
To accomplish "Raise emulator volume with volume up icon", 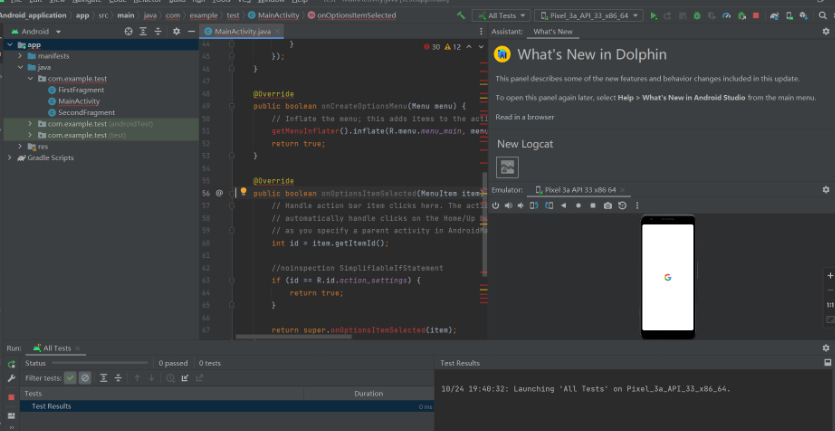I will [509, 206].
